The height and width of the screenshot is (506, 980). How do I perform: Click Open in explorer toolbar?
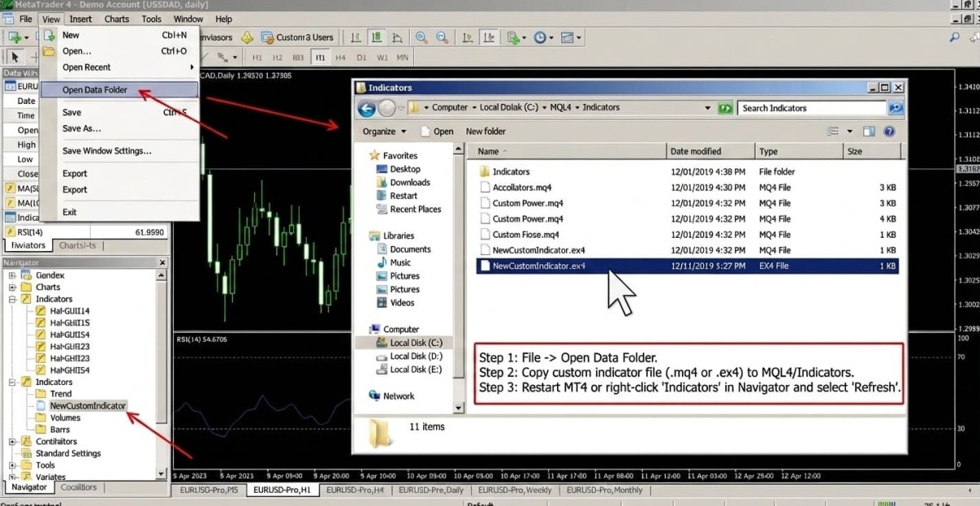point(437,131)
